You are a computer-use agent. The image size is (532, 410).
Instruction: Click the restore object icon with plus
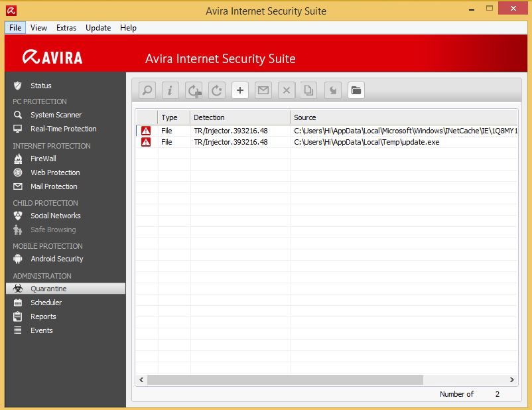click(x=194, y=90)
